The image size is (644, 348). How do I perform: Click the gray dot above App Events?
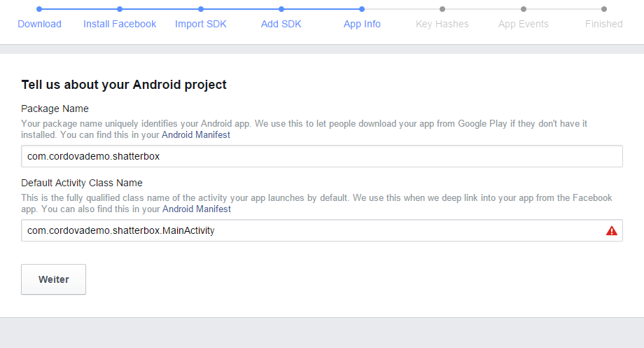[x=524, y=9]
